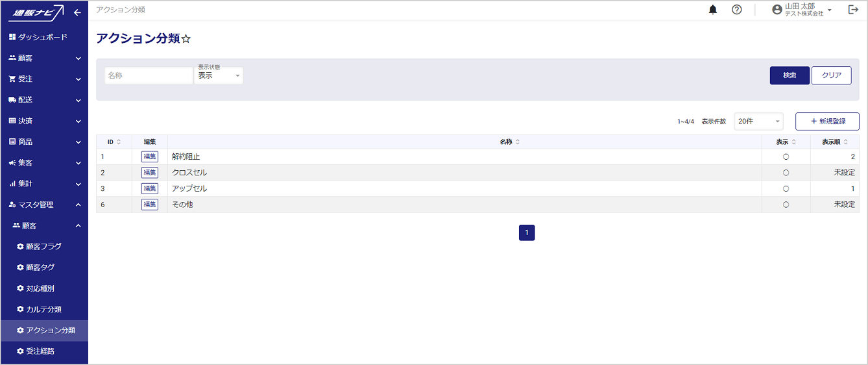Open the 山田 太郎 user account dropdown
Screen dimensions: 868x365
802,10
